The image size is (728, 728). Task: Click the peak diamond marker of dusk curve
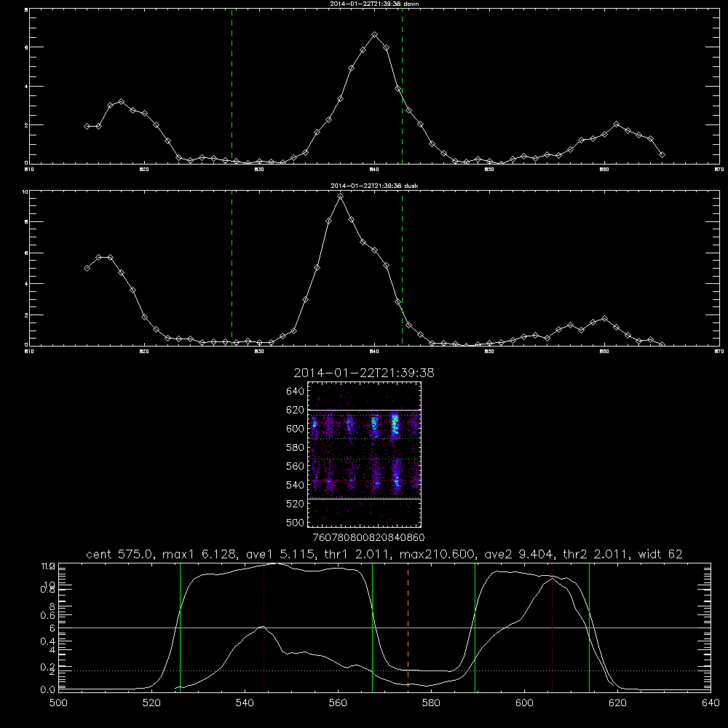(340, 197)
